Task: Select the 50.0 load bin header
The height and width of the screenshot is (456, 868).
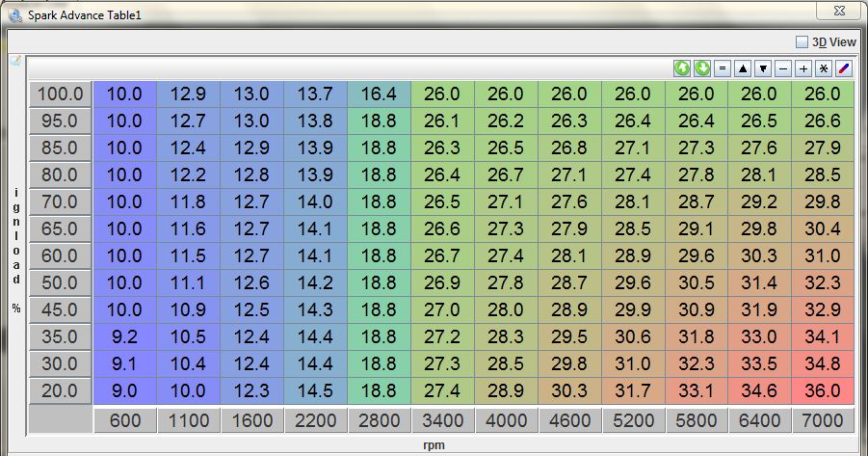Action: tap(60, 283)
